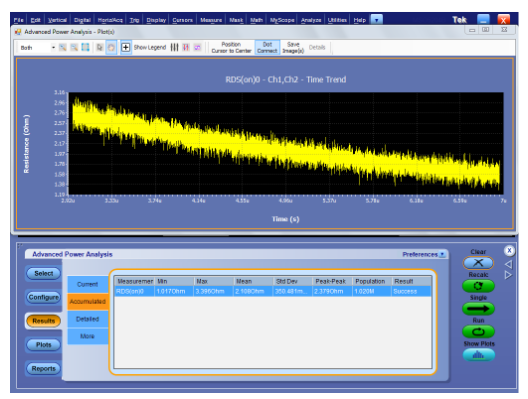This screenshot has height=399, width=528.
Task: Click the Measurement column header
Action: (x=135, y=281)
